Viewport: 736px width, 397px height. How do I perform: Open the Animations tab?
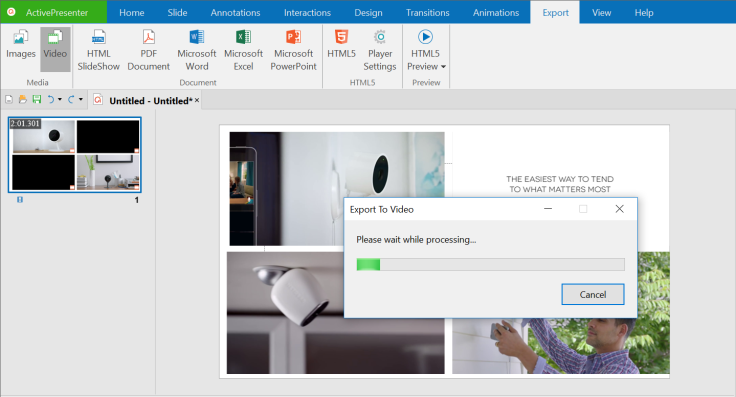click(x=496, y=13)
